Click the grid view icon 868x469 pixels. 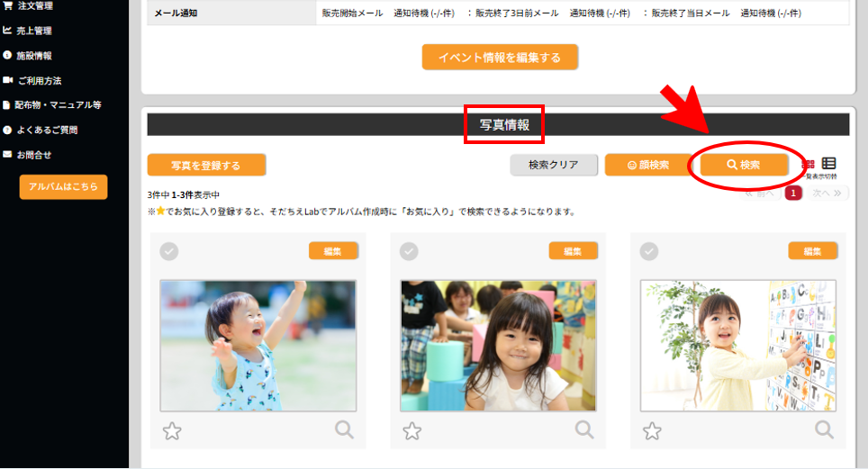click(809, 164)
